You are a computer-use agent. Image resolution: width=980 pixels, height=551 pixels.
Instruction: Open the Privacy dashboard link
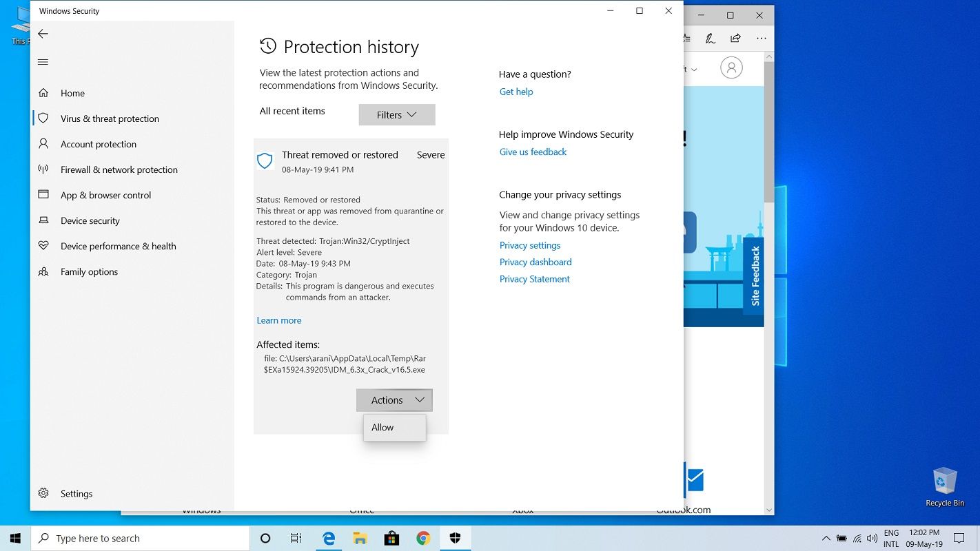[535, 262]
